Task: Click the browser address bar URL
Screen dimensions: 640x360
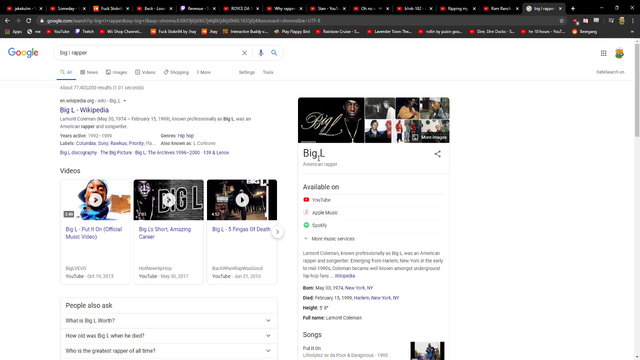Action: [x=184, y=20]
